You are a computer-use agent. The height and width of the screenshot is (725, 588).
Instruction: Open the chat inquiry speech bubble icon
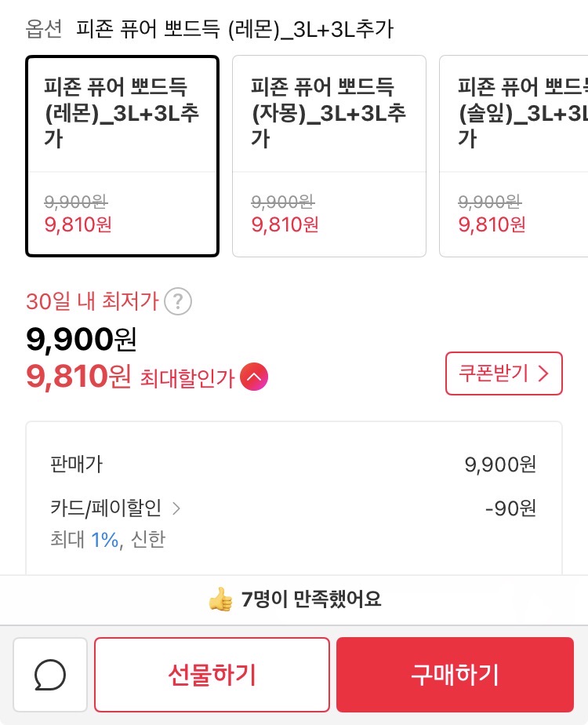[50, 674]
